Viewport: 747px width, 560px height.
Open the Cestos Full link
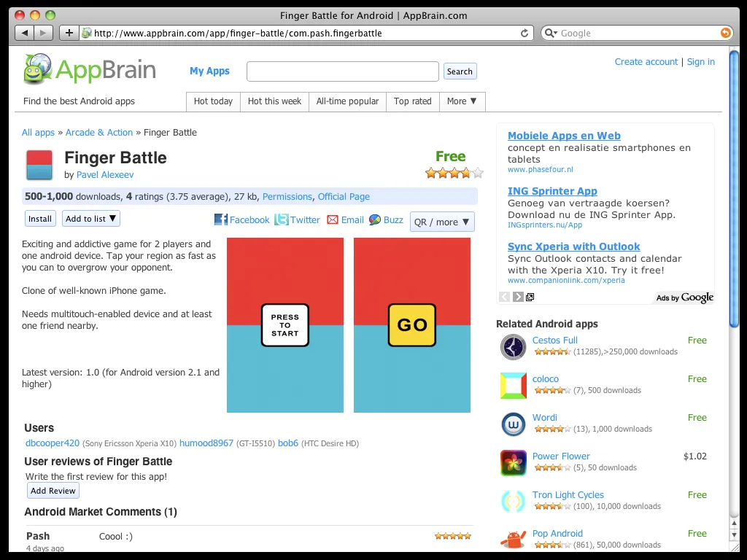point(554,340)
